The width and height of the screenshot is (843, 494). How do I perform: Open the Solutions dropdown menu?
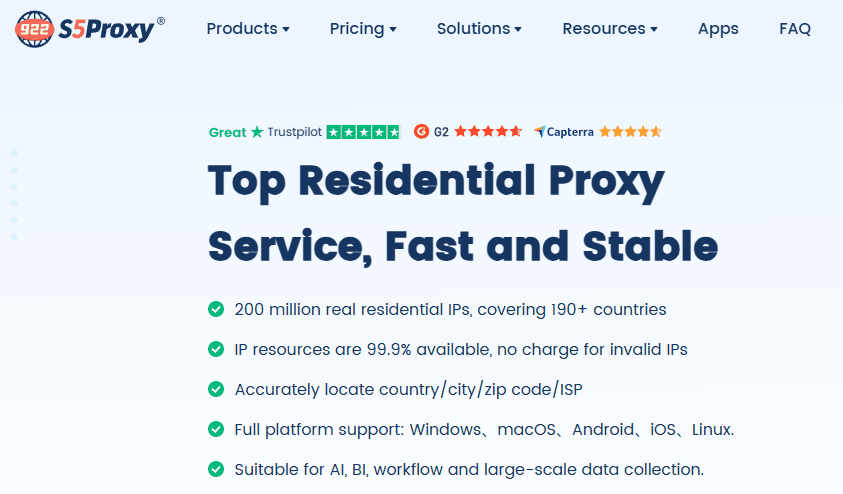click(479, 28)
